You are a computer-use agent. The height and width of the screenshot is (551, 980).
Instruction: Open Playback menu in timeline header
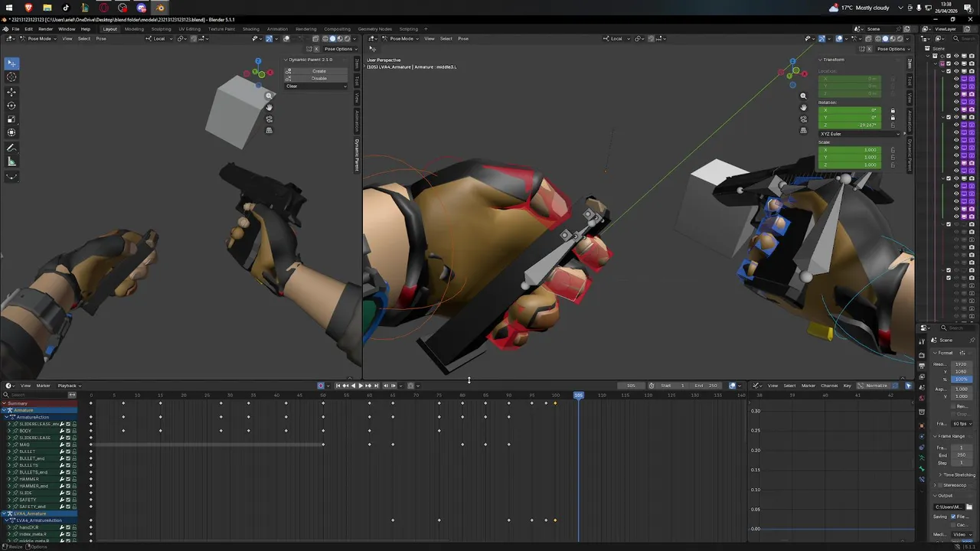click(67, 386)
